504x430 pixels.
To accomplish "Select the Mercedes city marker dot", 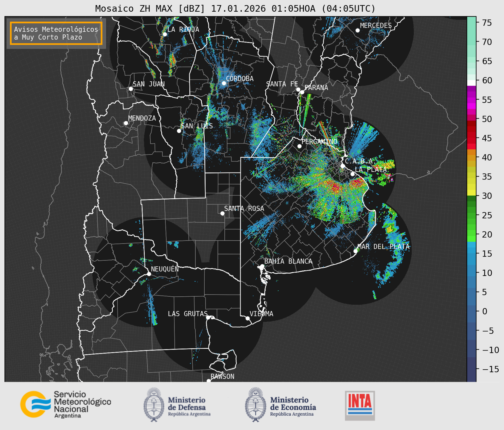I will pos(358,31).
